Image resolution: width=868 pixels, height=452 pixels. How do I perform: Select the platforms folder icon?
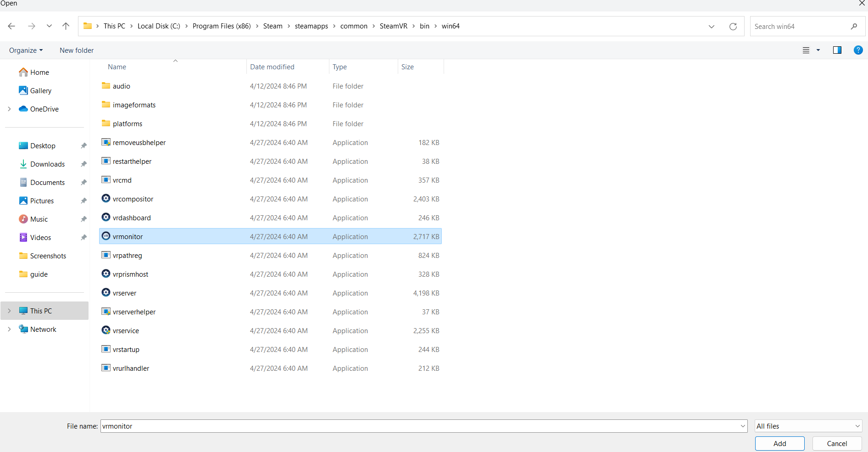tap(106, 123)
